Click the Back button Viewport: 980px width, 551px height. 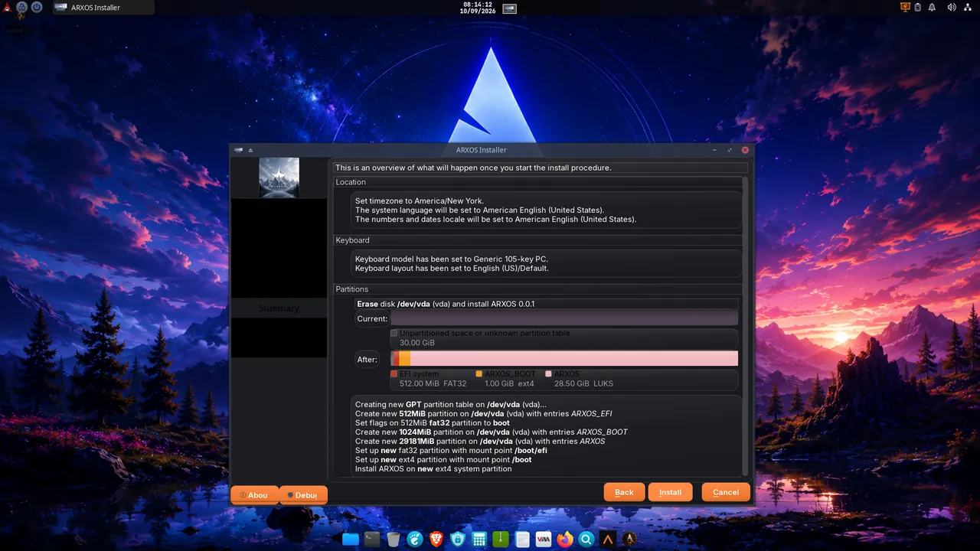(624, 492)
